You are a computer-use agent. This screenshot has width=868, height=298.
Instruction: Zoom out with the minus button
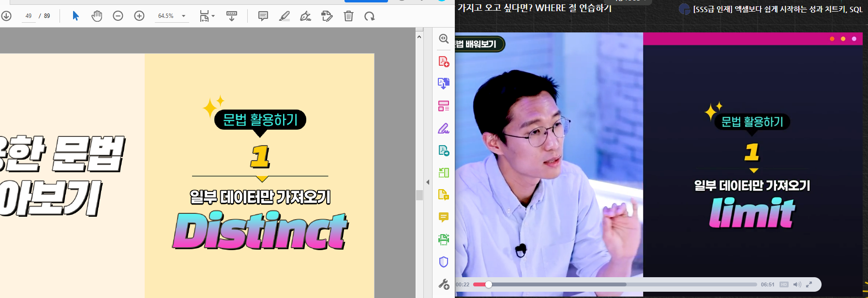click(x=118, y=16)
